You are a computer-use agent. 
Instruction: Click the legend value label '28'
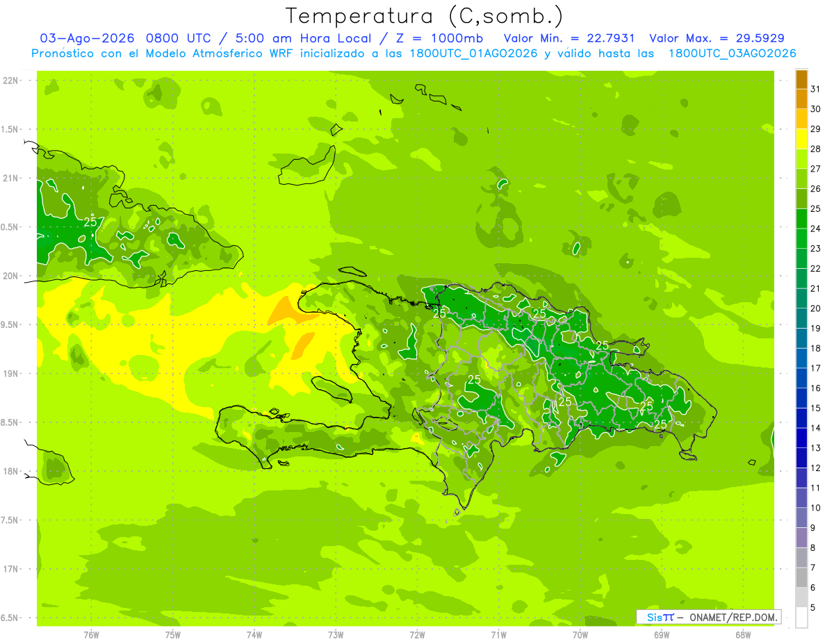point(815,149)
